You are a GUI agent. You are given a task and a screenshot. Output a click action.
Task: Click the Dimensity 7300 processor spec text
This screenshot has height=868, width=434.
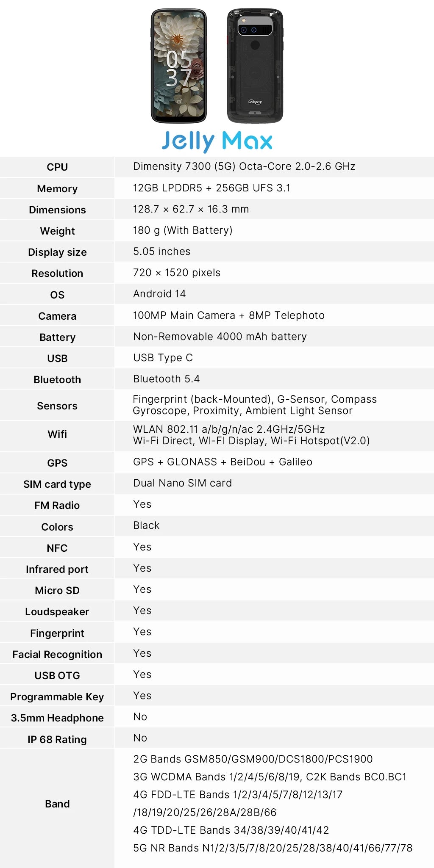(244, 166)
